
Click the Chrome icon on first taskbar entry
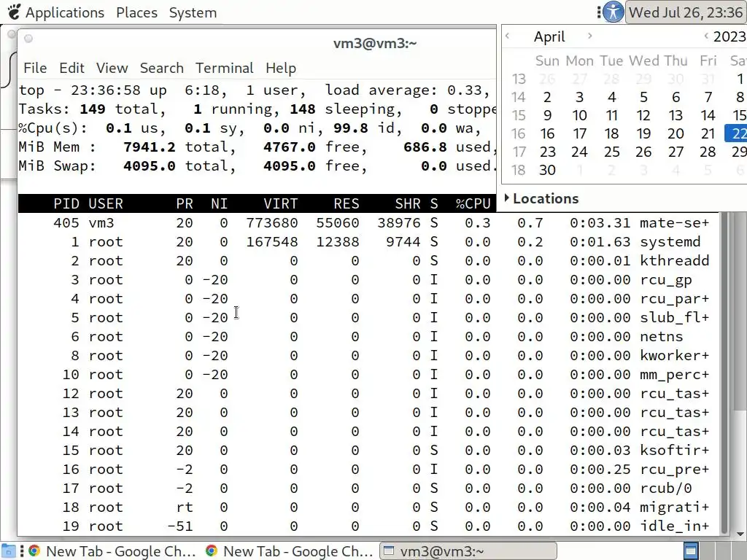click(x=34, y=551)
